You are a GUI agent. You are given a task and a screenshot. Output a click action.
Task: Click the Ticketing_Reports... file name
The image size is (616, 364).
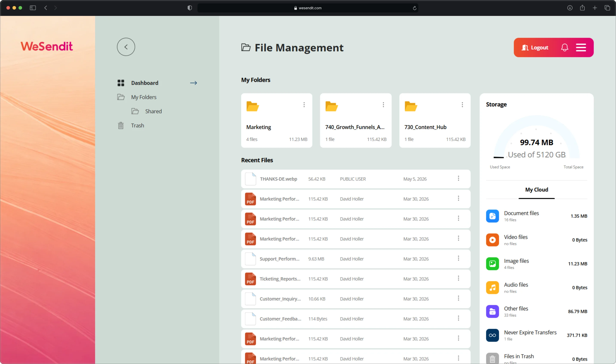tap(280, 279)
